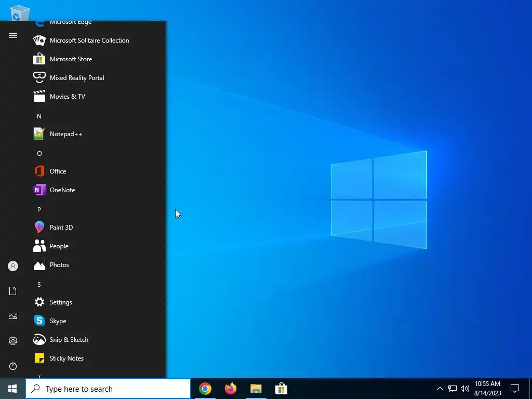The image size is (532, 399).
Task: Show hidden system tray icons
Action: pyautogui.click(x=440, y=389)
